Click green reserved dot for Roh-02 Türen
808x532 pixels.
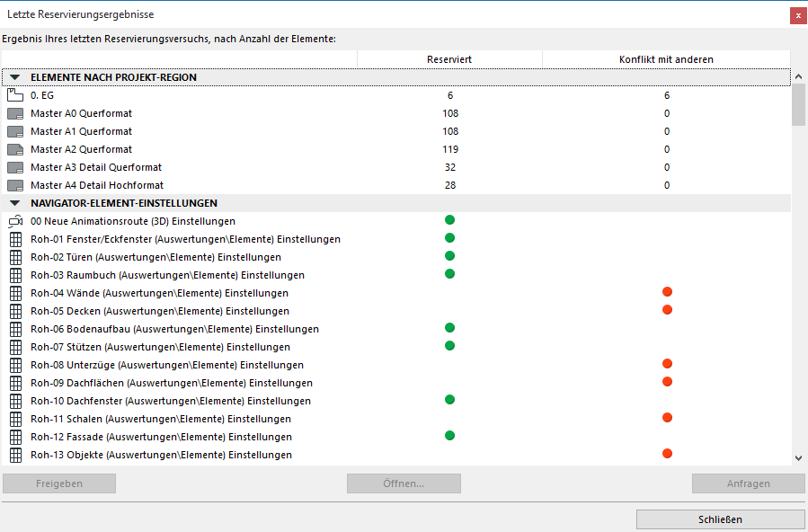pyautogui.click(x=450, y=256)
